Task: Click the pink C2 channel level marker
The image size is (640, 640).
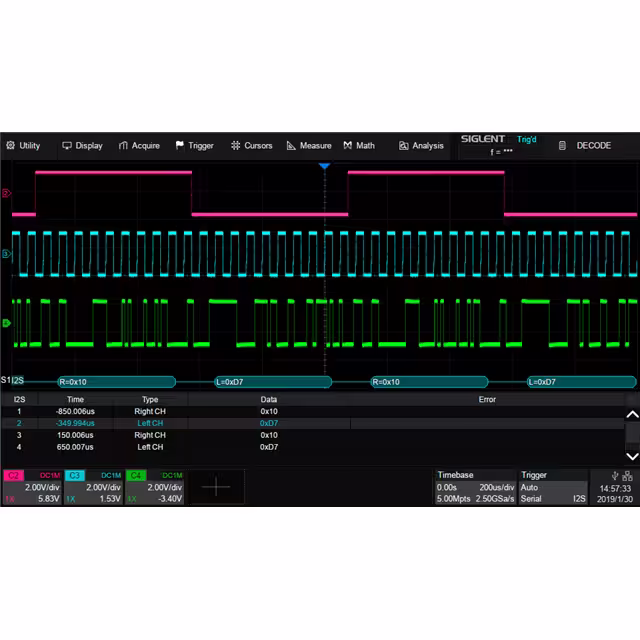Action: pyautogui.click(x=6, y=193)
